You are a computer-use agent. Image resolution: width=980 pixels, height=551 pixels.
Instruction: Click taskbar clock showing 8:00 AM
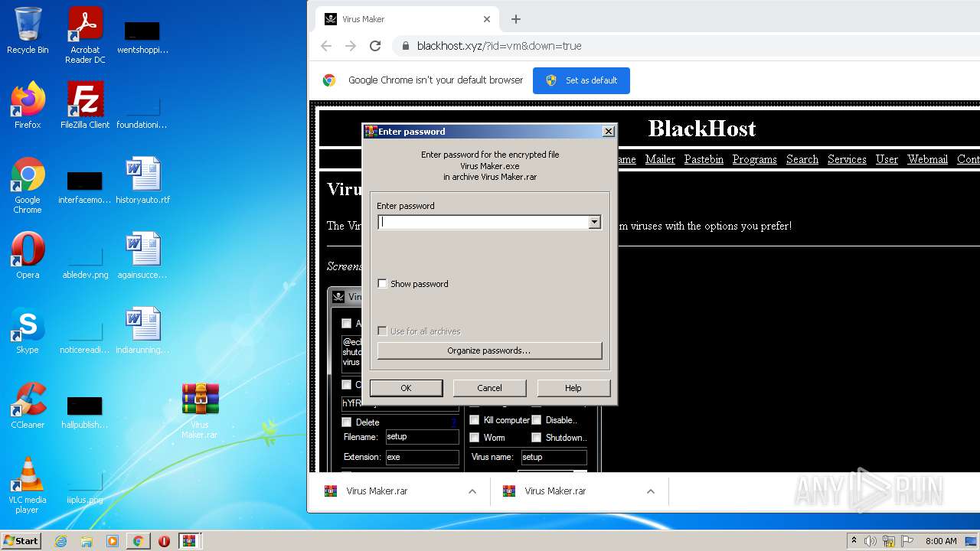941,541
